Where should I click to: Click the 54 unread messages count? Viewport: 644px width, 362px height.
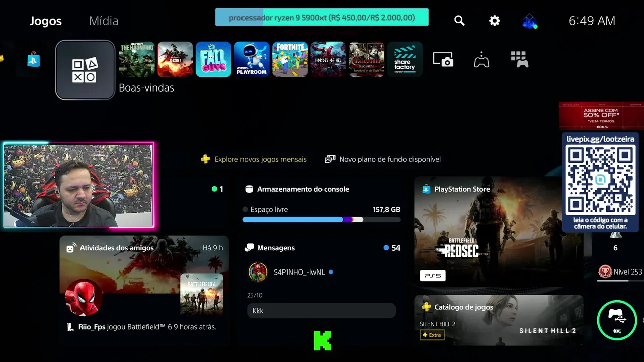point(396,248)
